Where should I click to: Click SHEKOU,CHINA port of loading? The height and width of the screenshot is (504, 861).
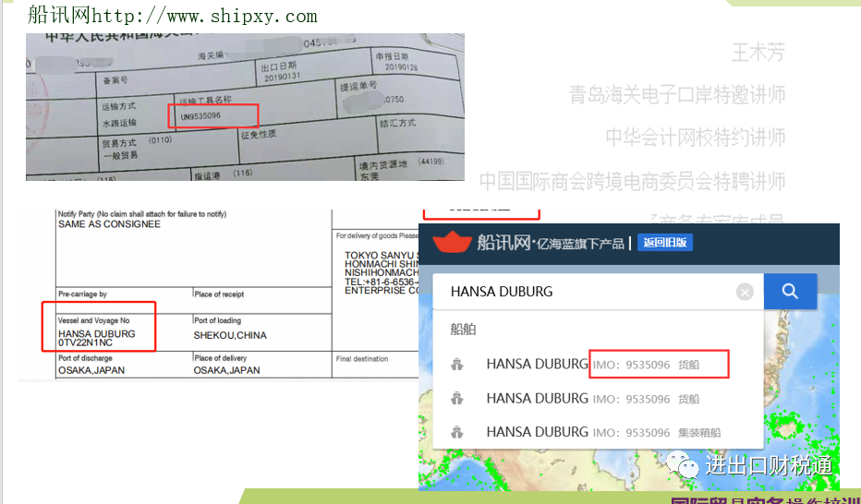pos(230,335)
